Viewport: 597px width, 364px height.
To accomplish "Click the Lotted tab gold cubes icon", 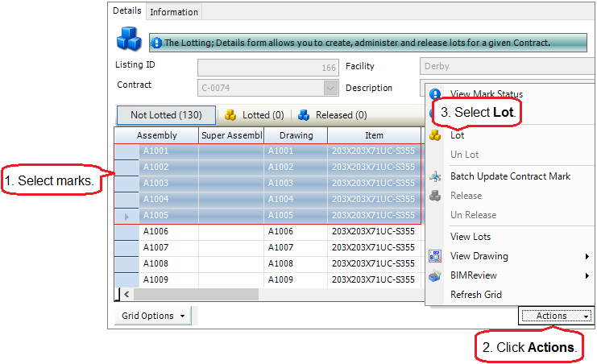I will [230, 115].
